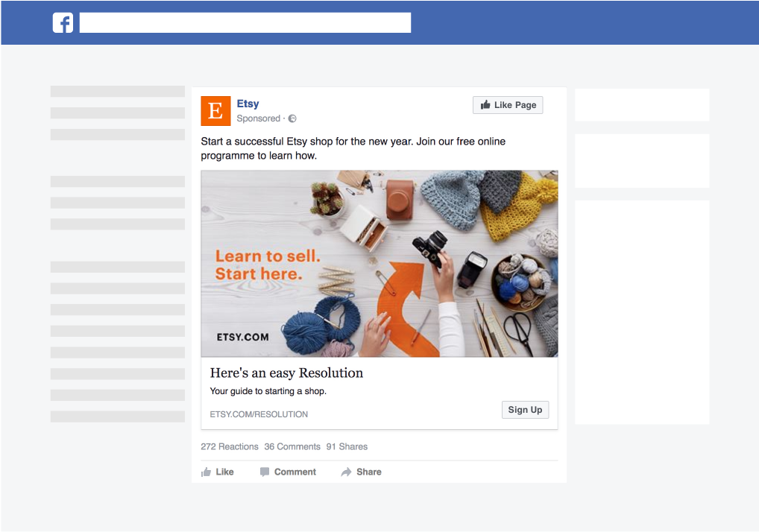
Task: View the 91 Shares
Action: click(x=347, y=447)
